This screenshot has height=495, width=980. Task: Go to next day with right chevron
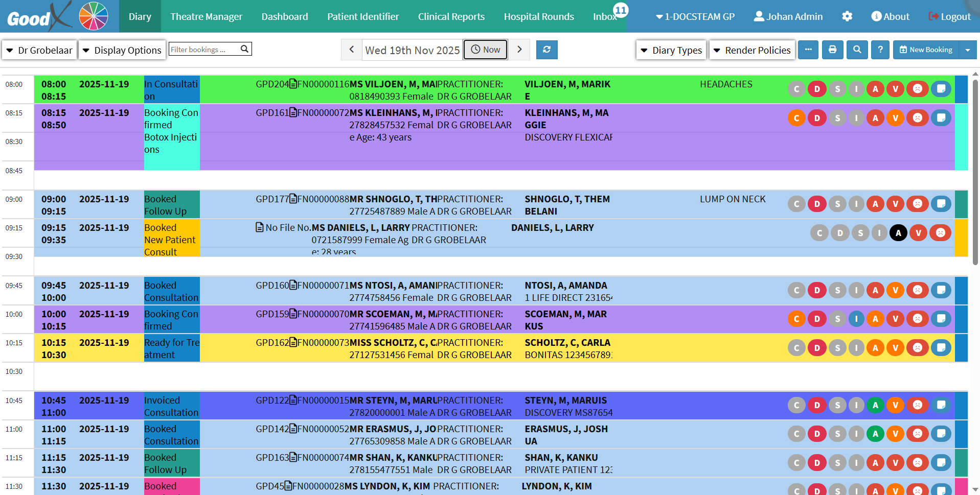click(519, 50)
